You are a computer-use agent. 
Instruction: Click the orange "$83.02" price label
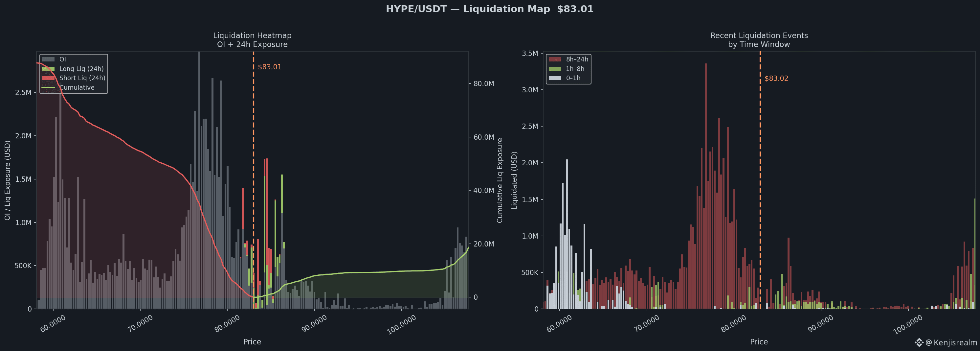pyautogui.click(x=776, y=79)
